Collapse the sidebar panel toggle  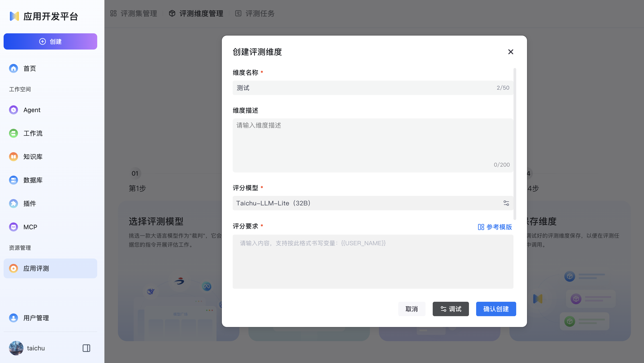[86, 348]
